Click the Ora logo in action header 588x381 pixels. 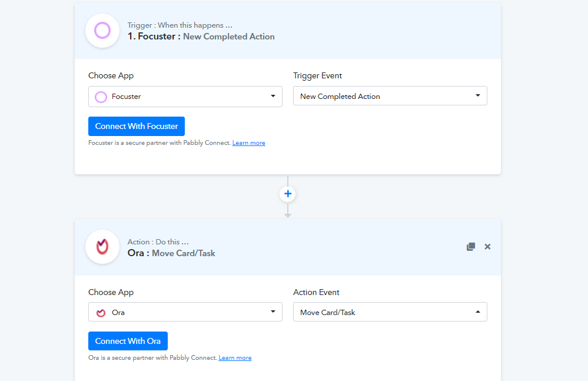tap(102, 247)
